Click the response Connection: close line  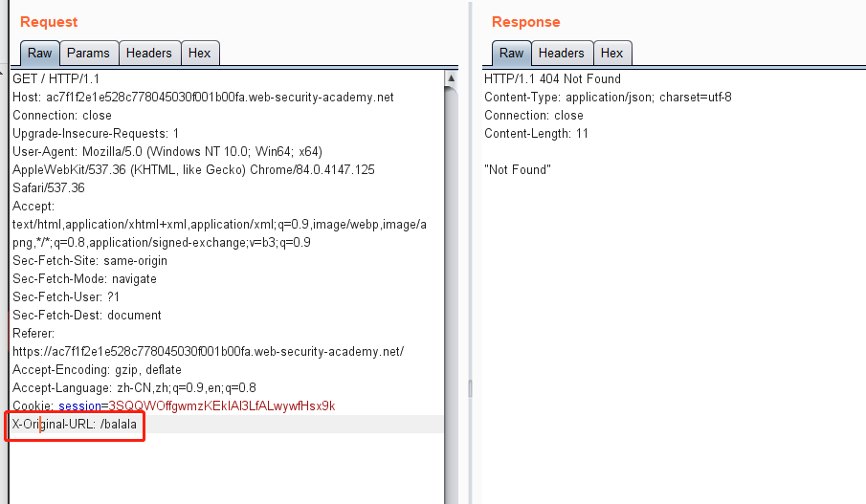534,116
